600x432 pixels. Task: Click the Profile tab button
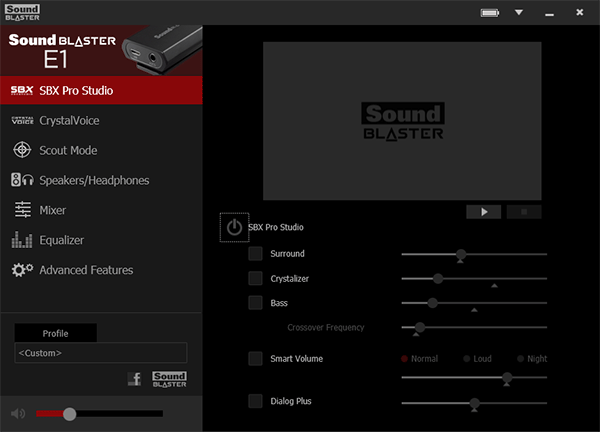coord(55,333)
